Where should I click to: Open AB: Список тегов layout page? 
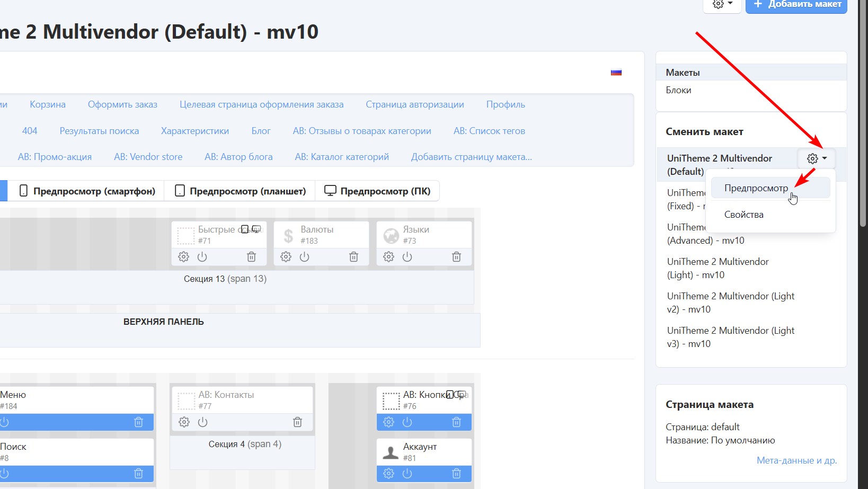pyautogui.click(x=489, y=131)
